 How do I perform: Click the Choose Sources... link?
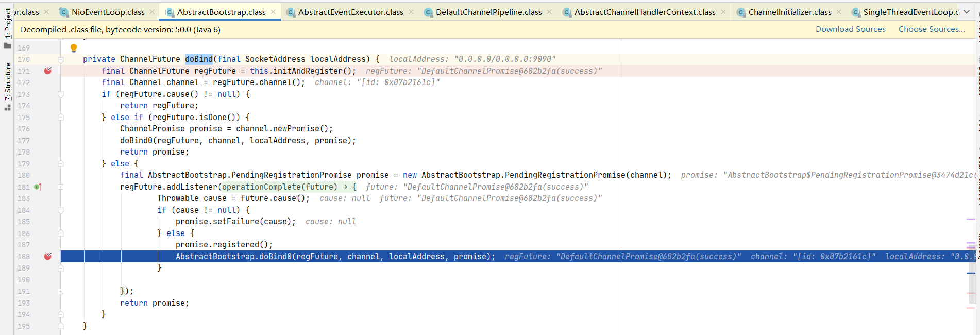tap(932, 29)
